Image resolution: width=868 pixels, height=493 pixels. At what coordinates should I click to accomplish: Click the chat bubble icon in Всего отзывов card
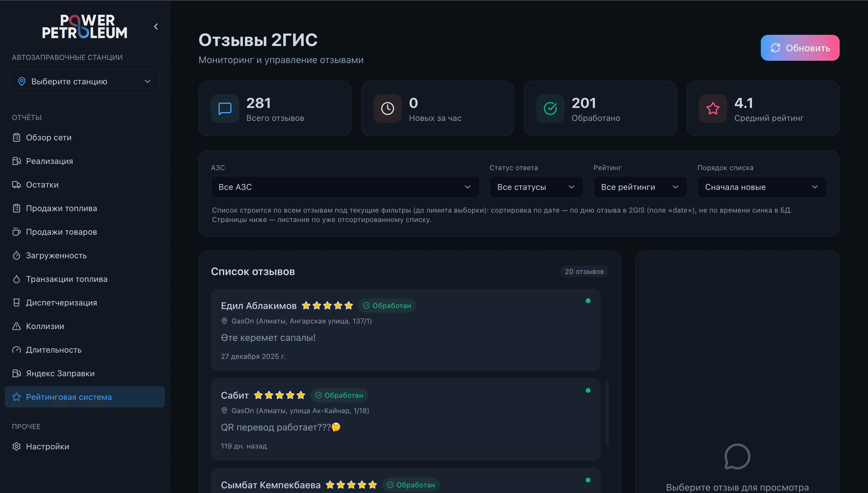225,109
